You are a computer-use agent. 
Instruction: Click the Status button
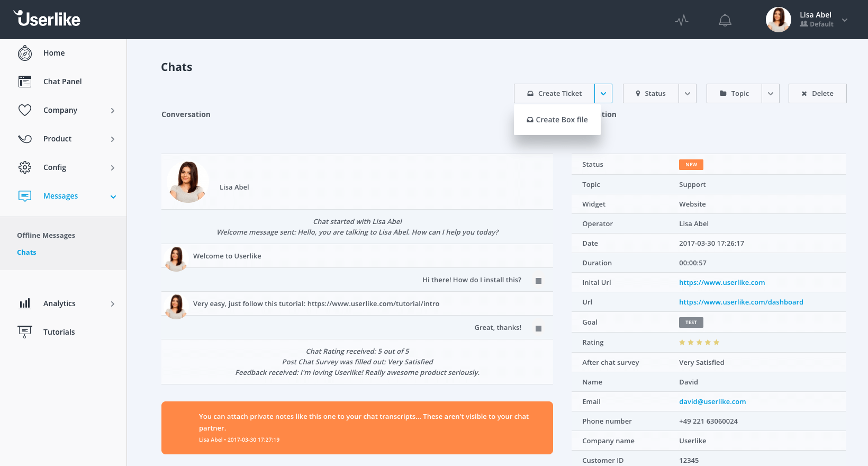[x=650, y=93]
